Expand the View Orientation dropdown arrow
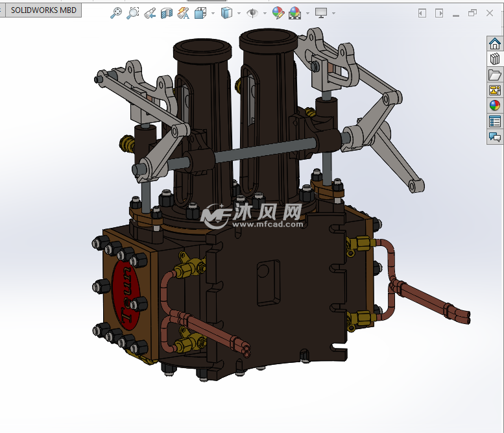The image size is (504, 433). click(213, 13)
